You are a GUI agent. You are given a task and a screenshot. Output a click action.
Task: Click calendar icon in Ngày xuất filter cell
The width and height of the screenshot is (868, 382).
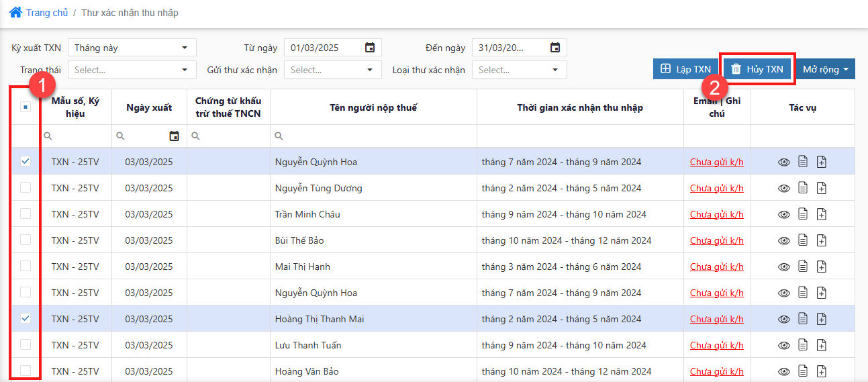(174, 136)
